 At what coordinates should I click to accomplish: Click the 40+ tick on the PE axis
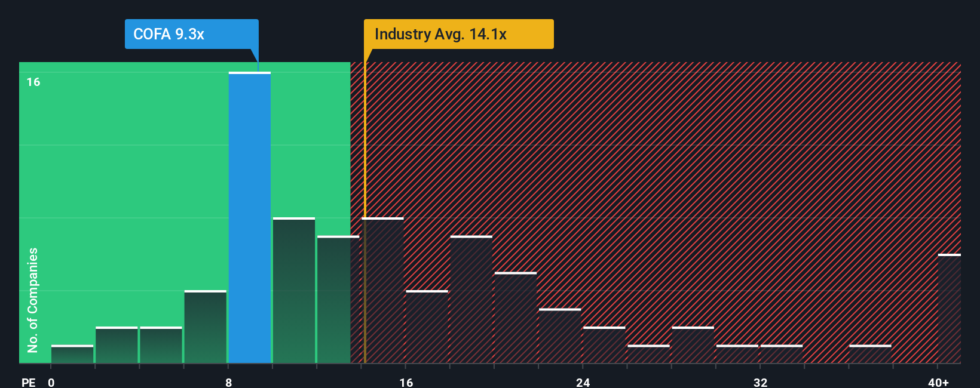click(x=938, y=382)
